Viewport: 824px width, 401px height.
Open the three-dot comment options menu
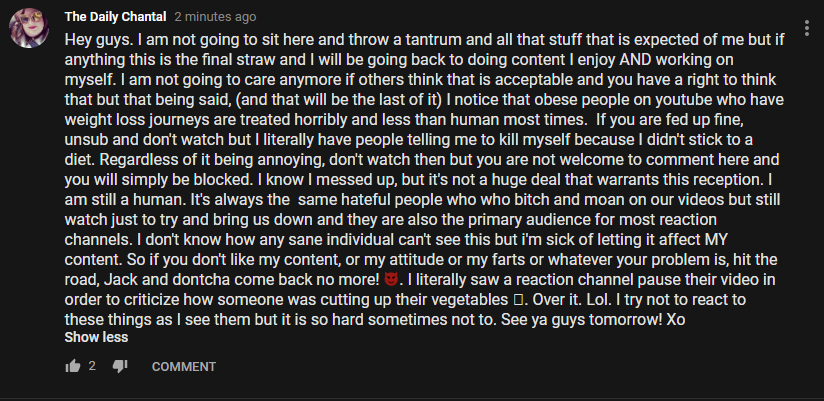pos(807,28)
